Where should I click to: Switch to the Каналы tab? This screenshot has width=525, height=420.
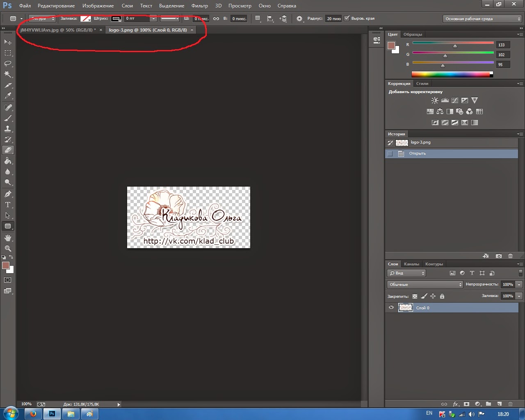[x=411, y=264]
